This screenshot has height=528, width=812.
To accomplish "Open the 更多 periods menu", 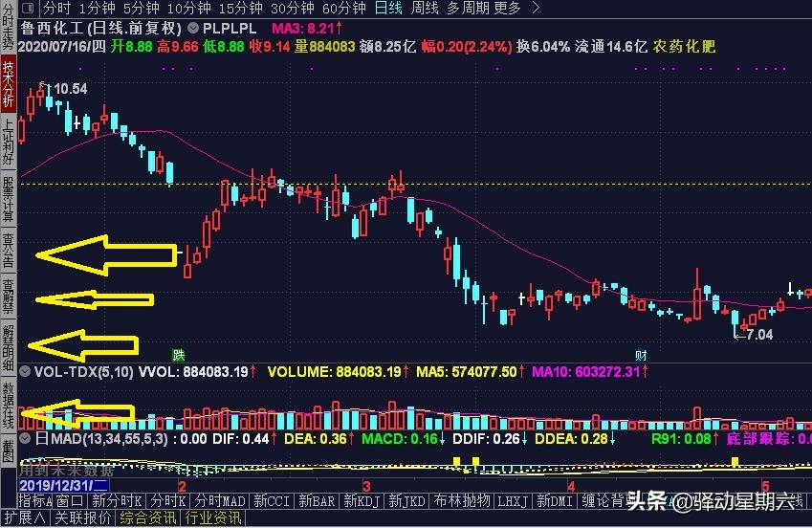I will coord(507,8).
